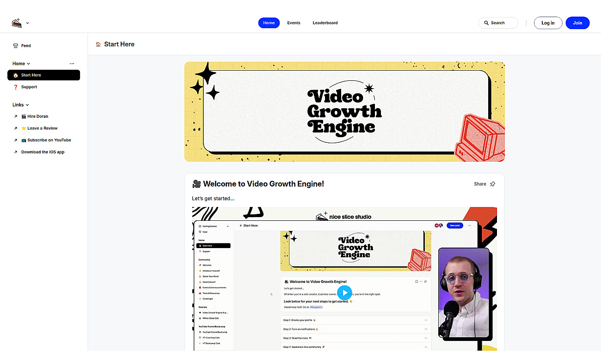Click the arrow icon beside Download the iOS app
Viewport: 601px width, 364px height.
click(16, 152)
